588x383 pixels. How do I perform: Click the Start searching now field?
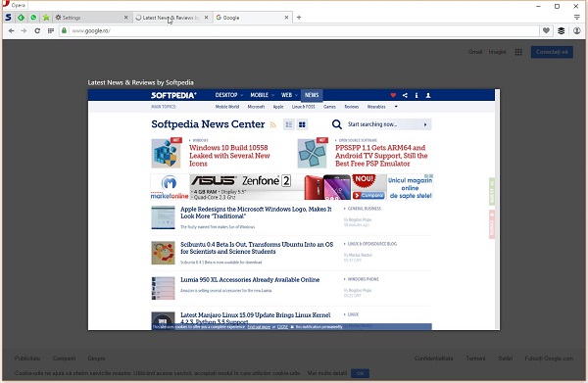[x=382, y=124]
